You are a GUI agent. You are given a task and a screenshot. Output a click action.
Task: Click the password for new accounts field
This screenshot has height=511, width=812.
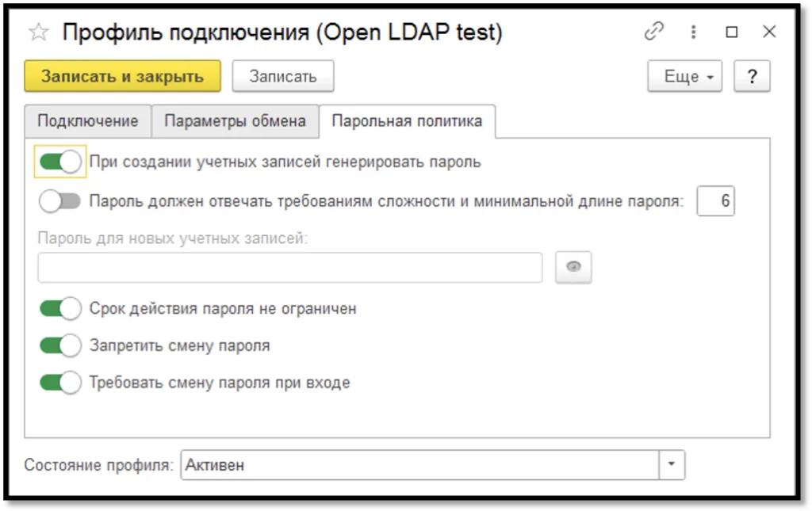tap(289, 267)
